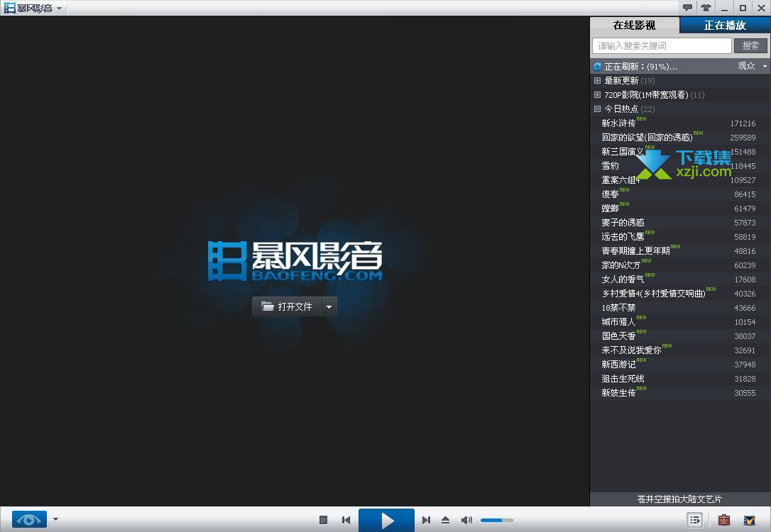The width and height of the screenshot is (771, 532).
Task: Open the dropdown arrow next to 打开文件
Action: point(329,306)
